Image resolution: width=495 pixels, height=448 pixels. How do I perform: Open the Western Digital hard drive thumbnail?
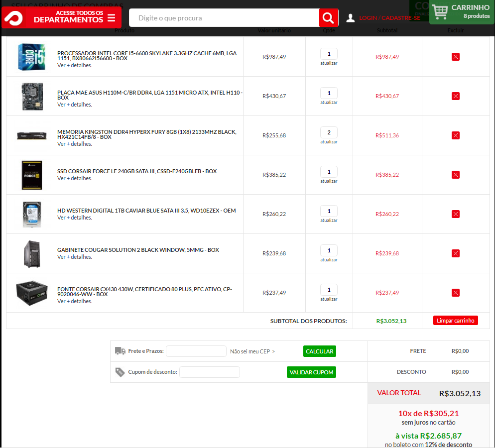point(31,215)
